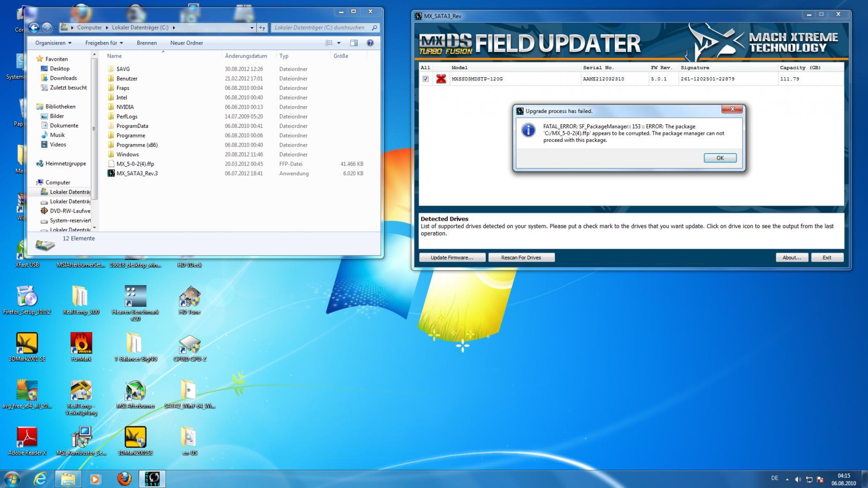This screenshot has width=868, height=488.
Task: Open the CPUID CPU-Z desktop shortcut
Action: (x=189, y=347)
